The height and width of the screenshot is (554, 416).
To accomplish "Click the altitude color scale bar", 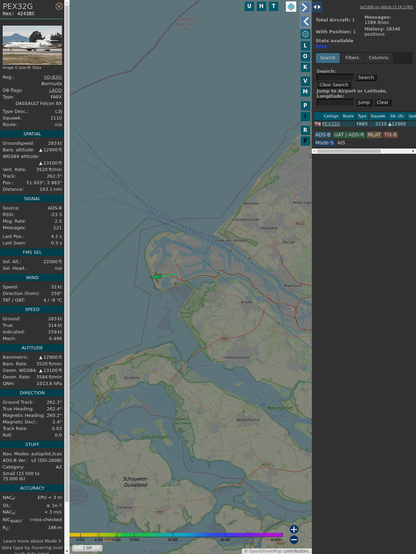I will click(x=176, y=535).
